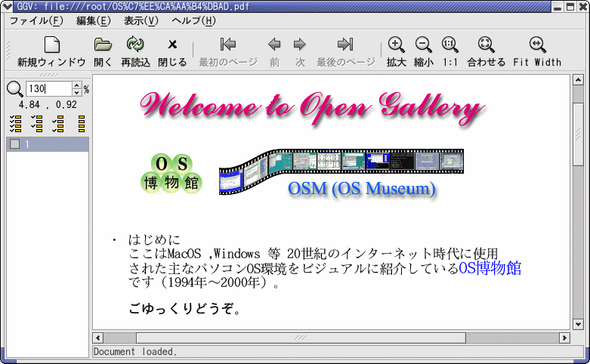This screenshot has width=590, height=364.
Task: Click the Fit Width icon
Action: pos(537,45)
